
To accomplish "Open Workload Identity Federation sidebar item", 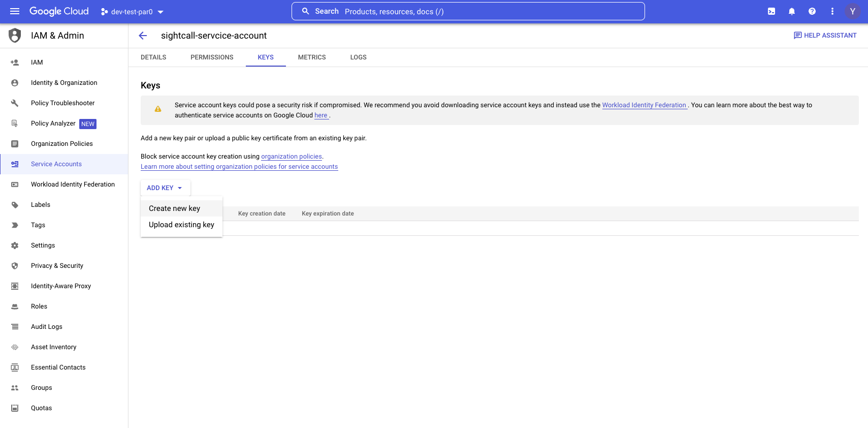I will (x=64, y=185).
